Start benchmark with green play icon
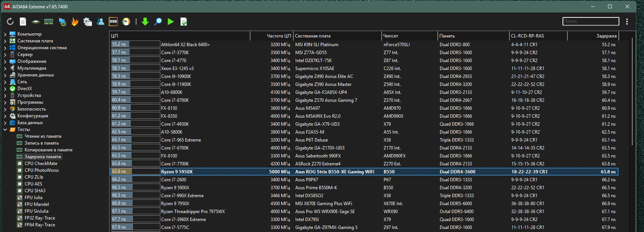The image size is (644, 232). 171,22
